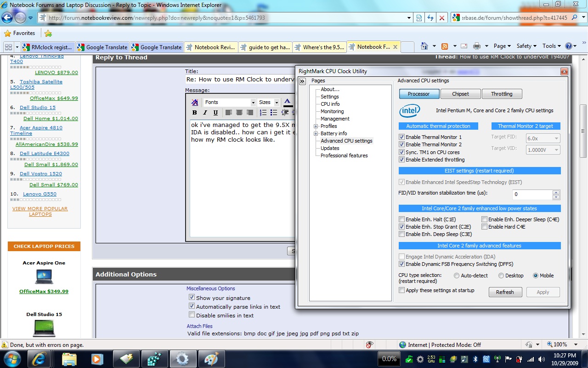This screenshot has width=588, height=368.
Task: Open the Favorites center button
Action: click(20, 33)
